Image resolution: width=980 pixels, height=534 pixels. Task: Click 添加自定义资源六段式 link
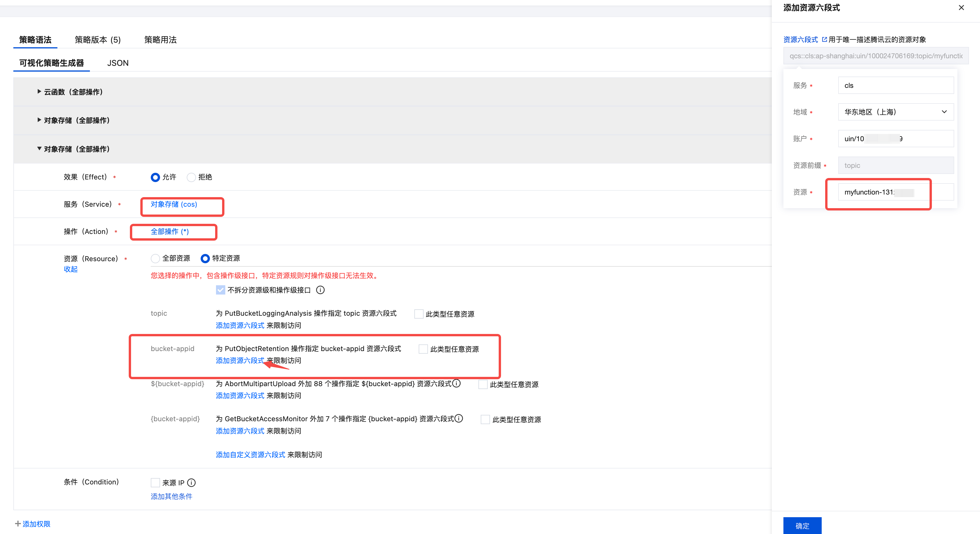pyautogui.click(x=250, y=455)
